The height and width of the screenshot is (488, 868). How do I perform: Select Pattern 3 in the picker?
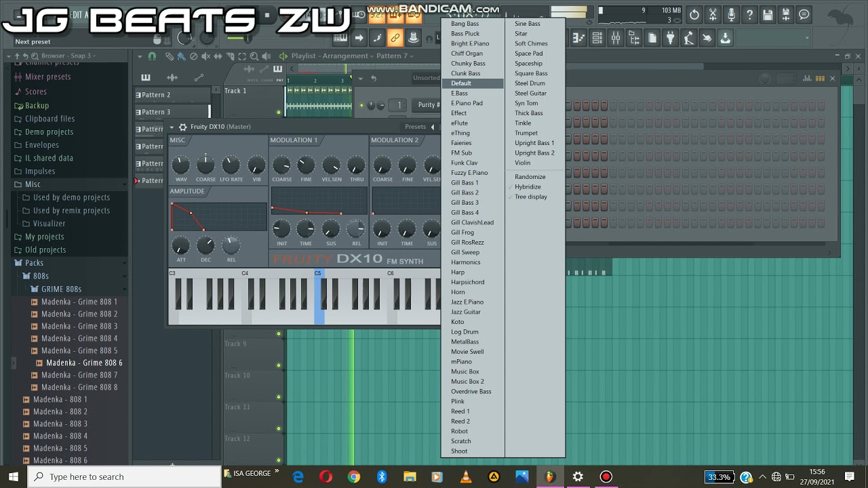point(172,112)
